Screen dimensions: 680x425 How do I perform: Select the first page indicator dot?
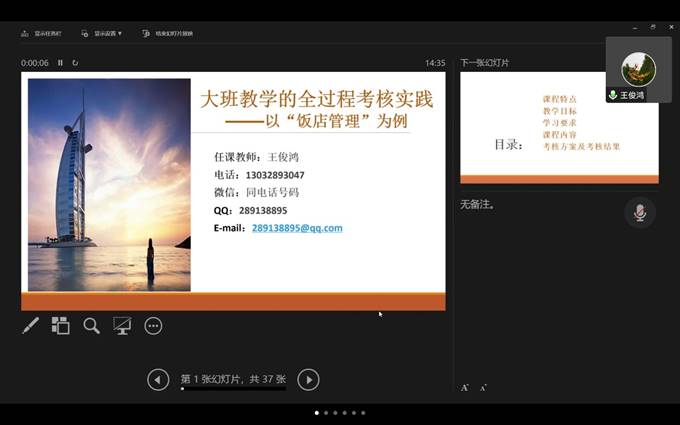(x=317, y=412)
